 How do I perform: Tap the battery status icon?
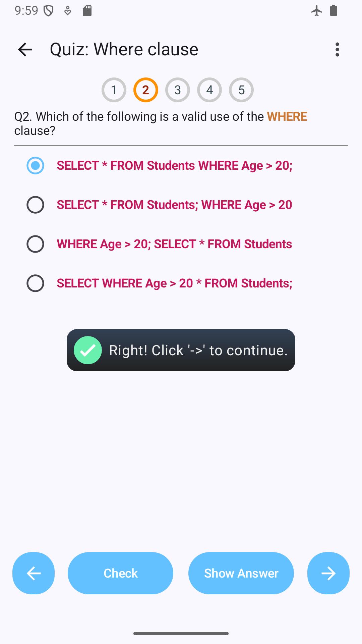[334, 11]
